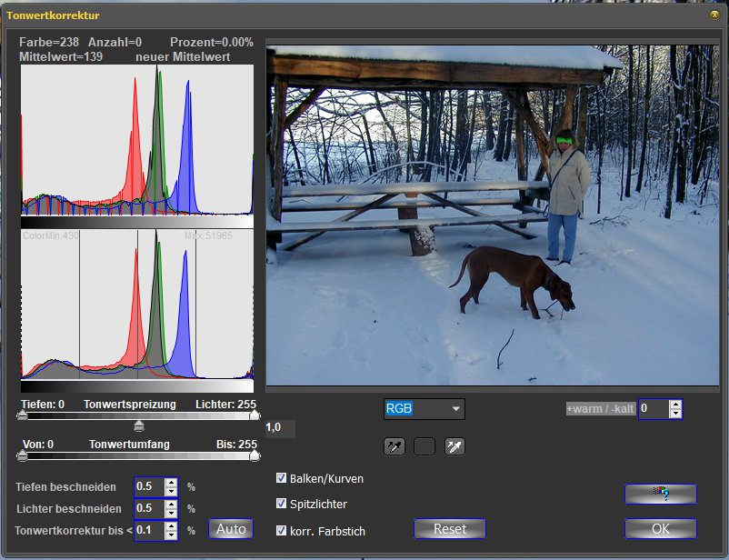This screenshot has height=560, width=729.
Task: Toggle the Spitzlichter checkbox
Action: [x=282, y=504]
